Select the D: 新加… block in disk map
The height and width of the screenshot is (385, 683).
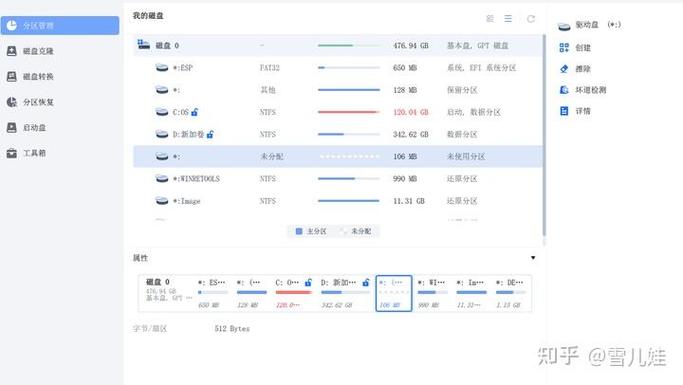point(345,293)
